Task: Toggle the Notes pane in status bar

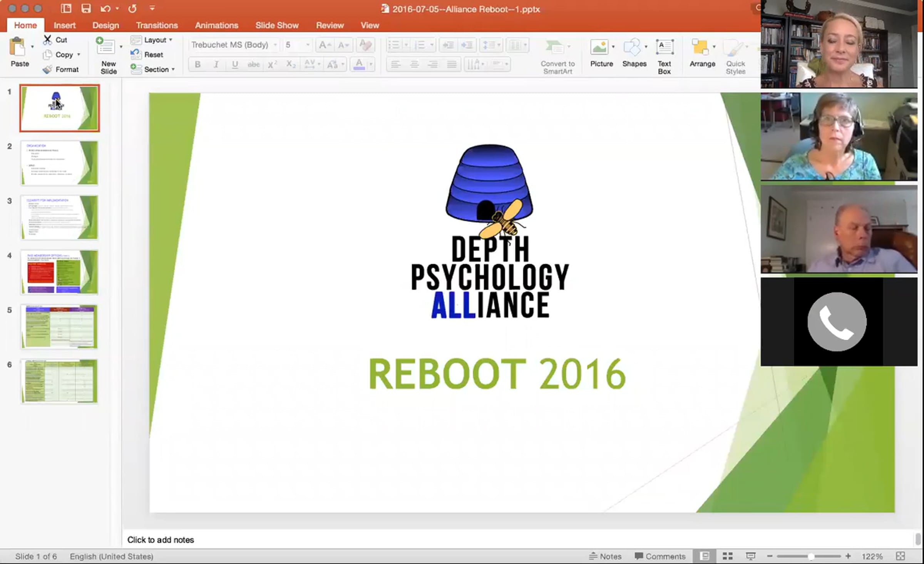Action: 605,556
